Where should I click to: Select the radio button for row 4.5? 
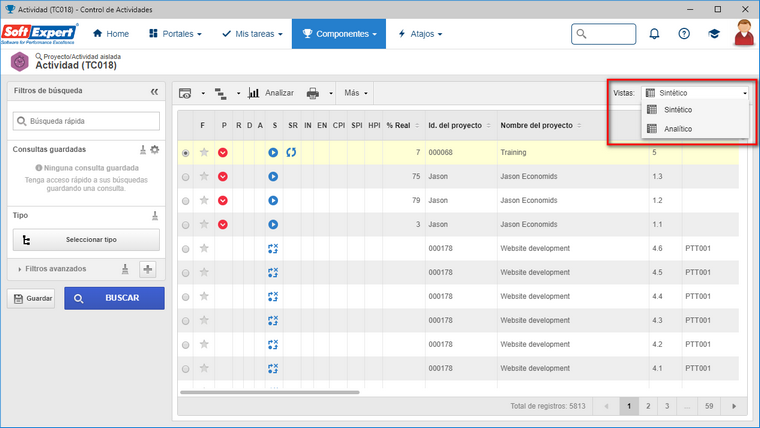pyautogui.click(x=186, y=273)
